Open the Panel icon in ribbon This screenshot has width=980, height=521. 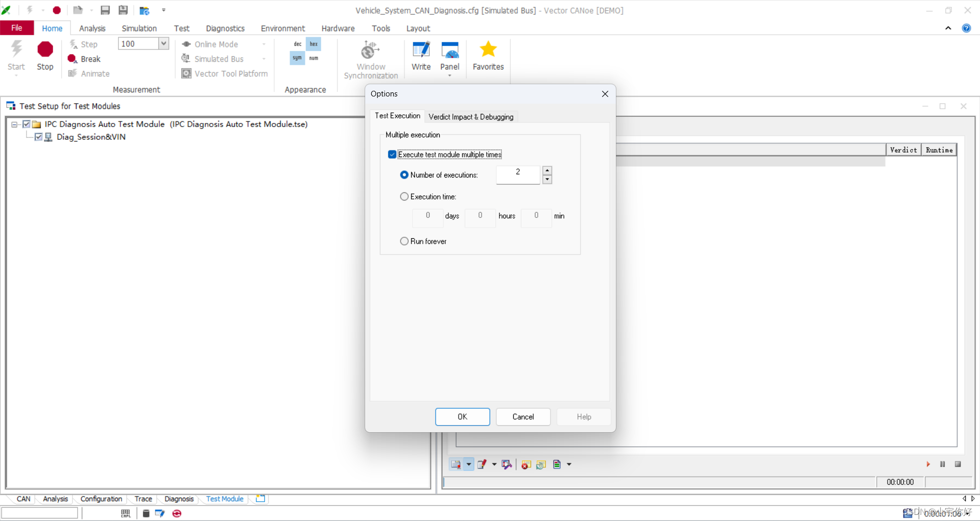tap(449, 50)
